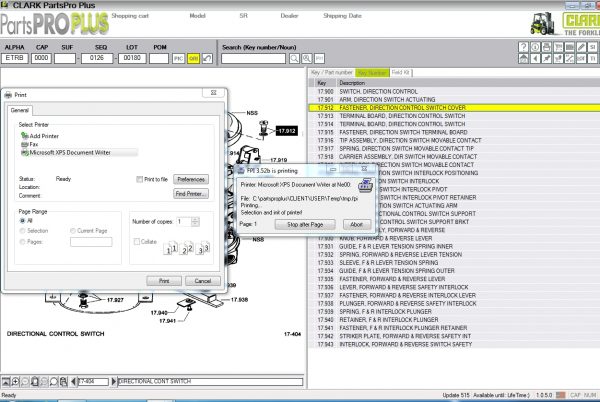The height and width of the screenshot is (402, 600).
Task: Click the LOT input field
Action: point(132,58)
